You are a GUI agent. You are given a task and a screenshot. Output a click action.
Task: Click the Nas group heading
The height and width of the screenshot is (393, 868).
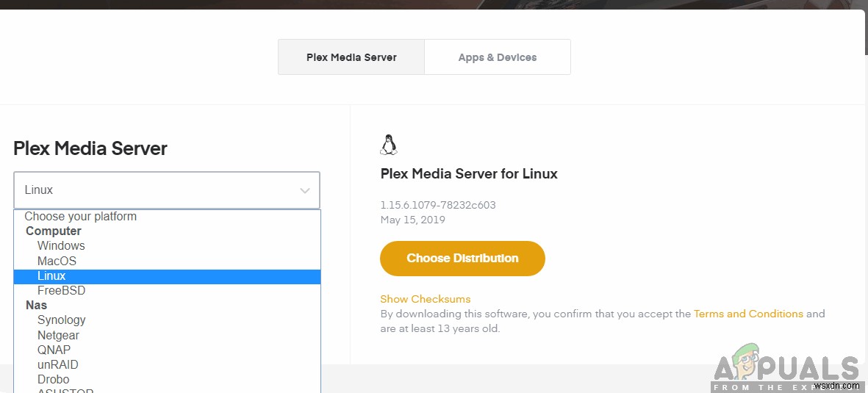(x=37, y=305)
